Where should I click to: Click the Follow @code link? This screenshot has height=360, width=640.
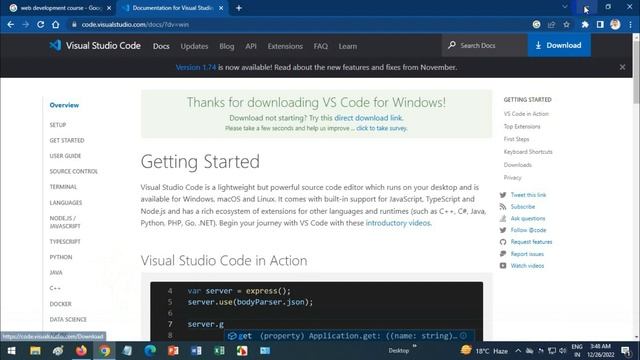point(528,230)
